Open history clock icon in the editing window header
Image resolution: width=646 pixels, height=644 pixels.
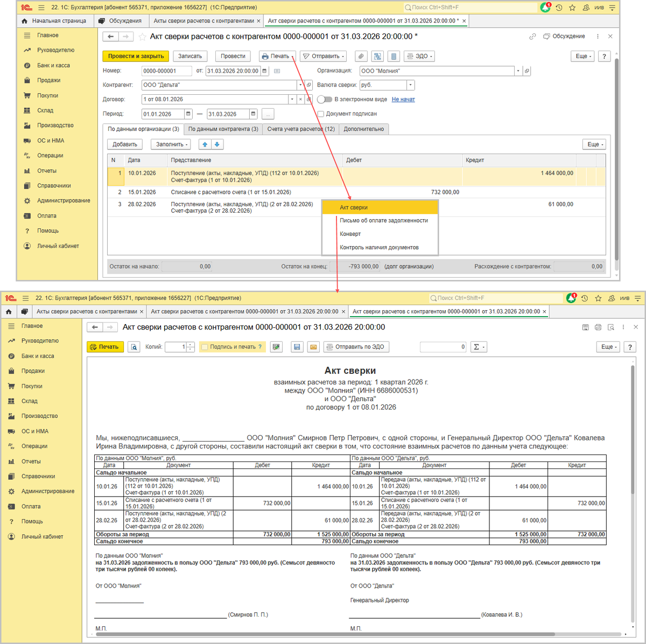pyautogui.click(x=559, y=8)
